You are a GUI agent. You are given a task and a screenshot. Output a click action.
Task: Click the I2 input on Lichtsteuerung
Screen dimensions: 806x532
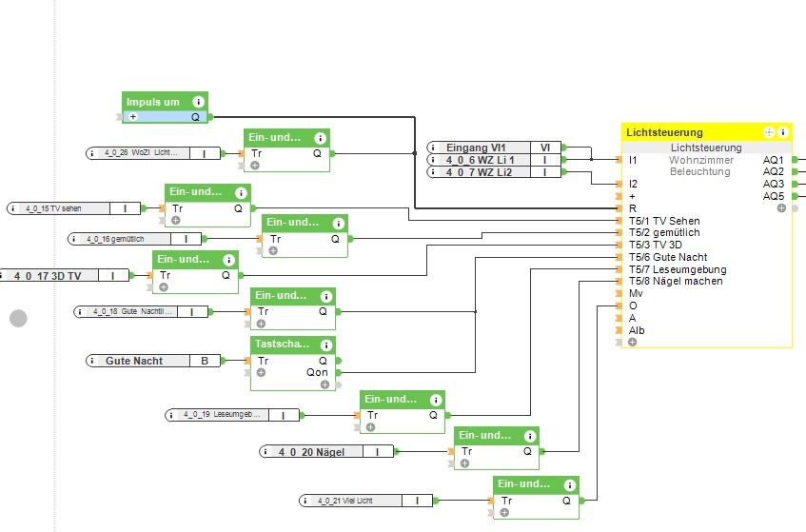pyautogui.click(x=633, y=184)
